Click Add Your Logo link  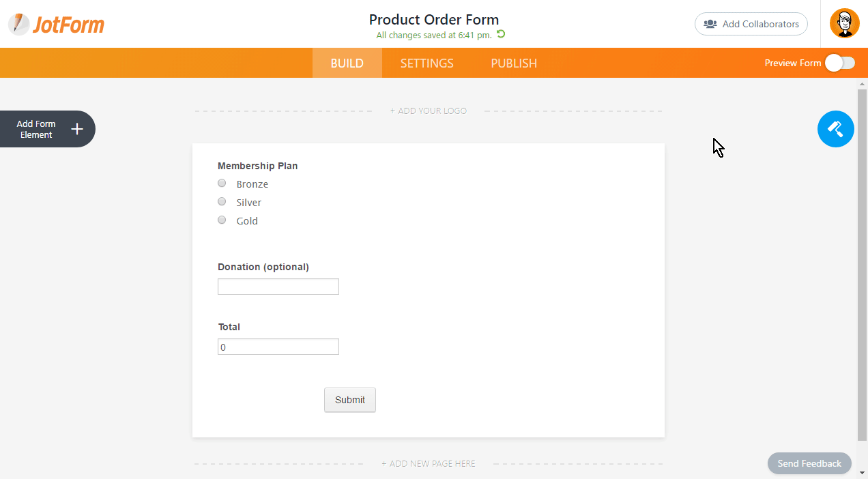(429, 111)
